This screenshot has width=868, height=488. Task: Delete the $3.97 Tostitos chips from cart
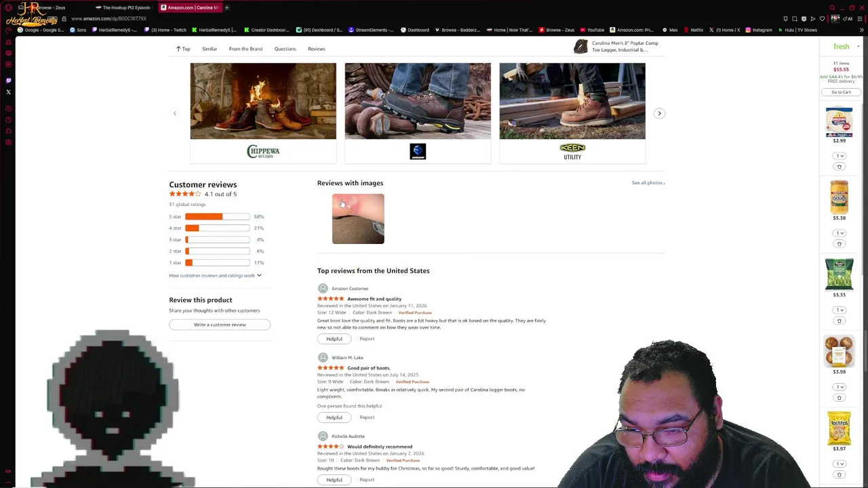tap(840, 475)
